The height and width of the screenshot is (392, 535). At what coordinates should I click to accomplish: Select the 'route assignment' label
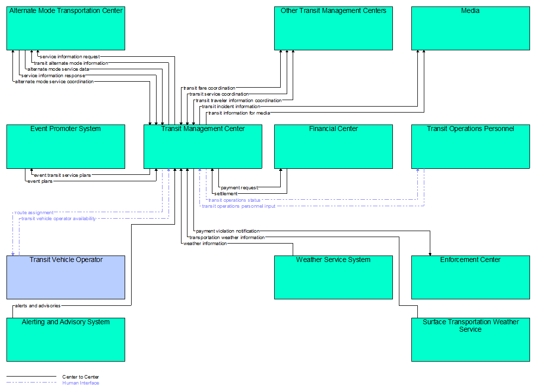(x=34, y=213)
